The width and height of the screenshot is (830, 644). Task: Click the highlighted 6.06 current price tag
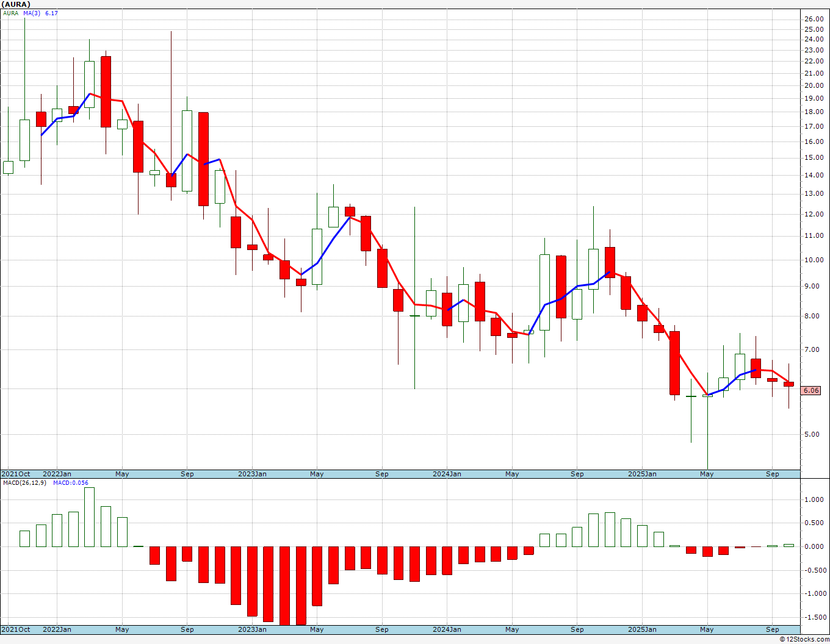[x=811, y=390]
